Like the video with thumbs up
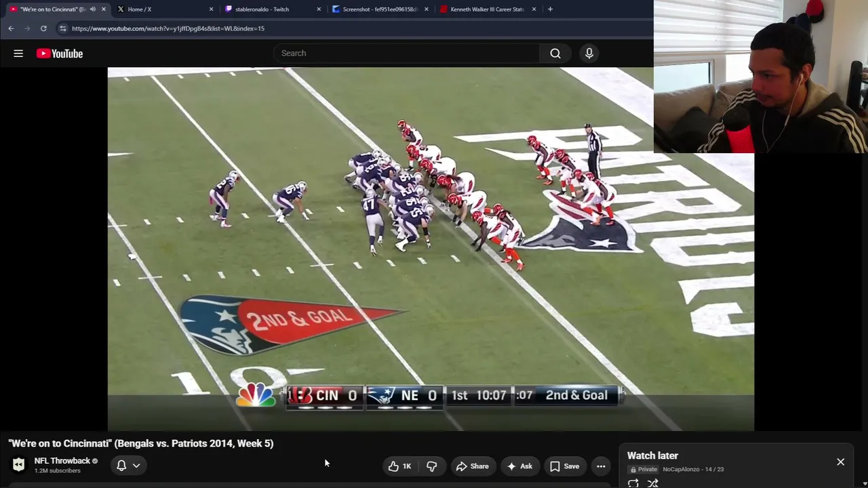The width and height of the screenshot is (868, 488). pyautogui.click(x=399, y=466)
